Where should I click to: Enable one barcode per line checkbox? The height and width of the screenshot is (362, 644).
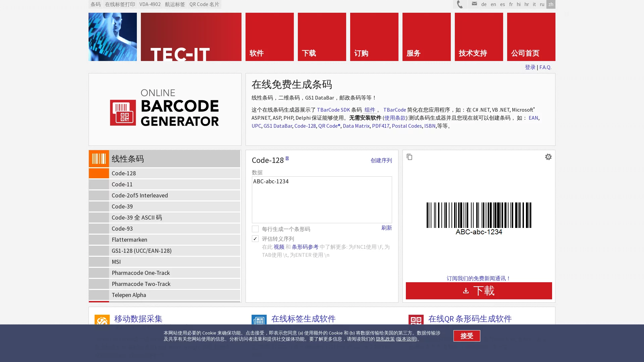[x=255, y=229]
